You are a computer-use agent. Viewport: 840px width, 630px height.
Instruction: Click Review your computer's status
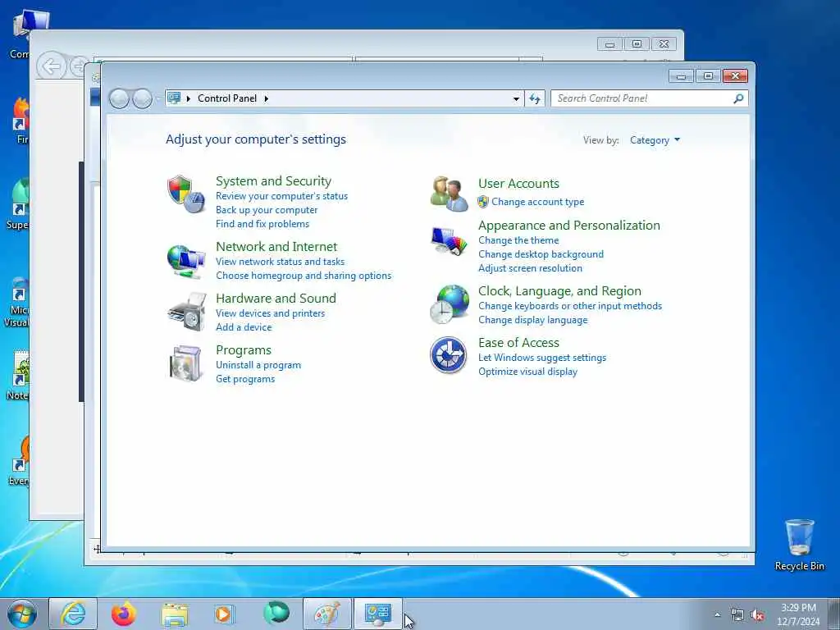pyautogui.click(x=282, y=196)
